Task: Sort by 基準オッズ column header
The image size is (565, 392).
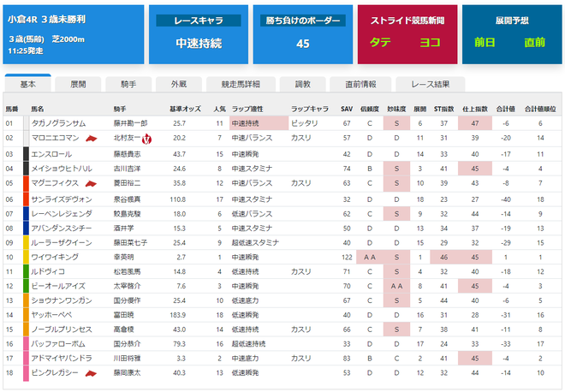Action: tap(185, 109)
